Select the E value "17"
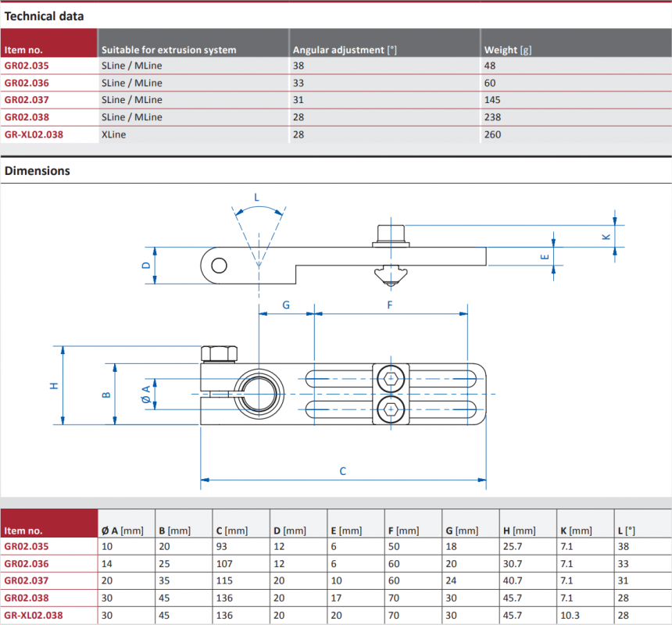Viewport: 672px width, 625px height. [x=337, y=598]
